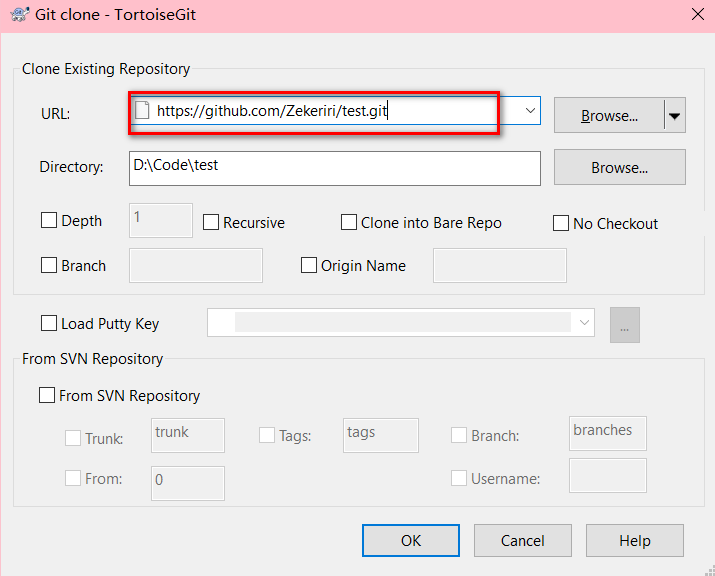Enable the No Checkout option
The image size is (715, 576).
561,223
